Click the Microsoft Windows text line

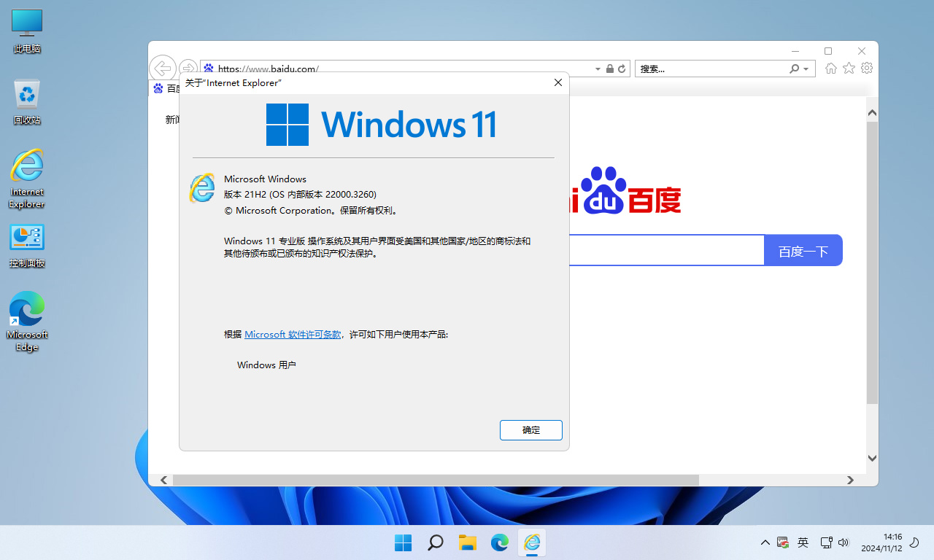click(x=265, y=179)
